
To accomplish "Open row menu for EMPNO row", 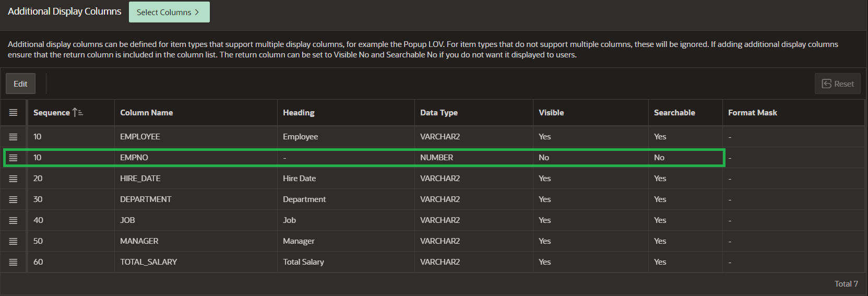I will (13, 158).
